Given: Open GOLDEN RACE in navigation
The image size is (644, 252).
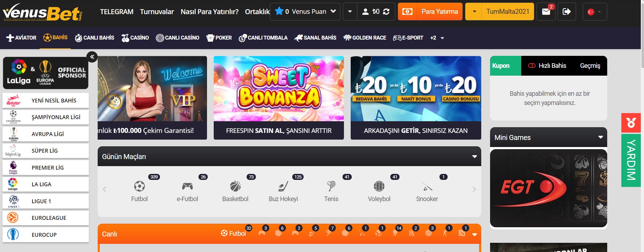Looking at the screenshot, I should (365, 38).
